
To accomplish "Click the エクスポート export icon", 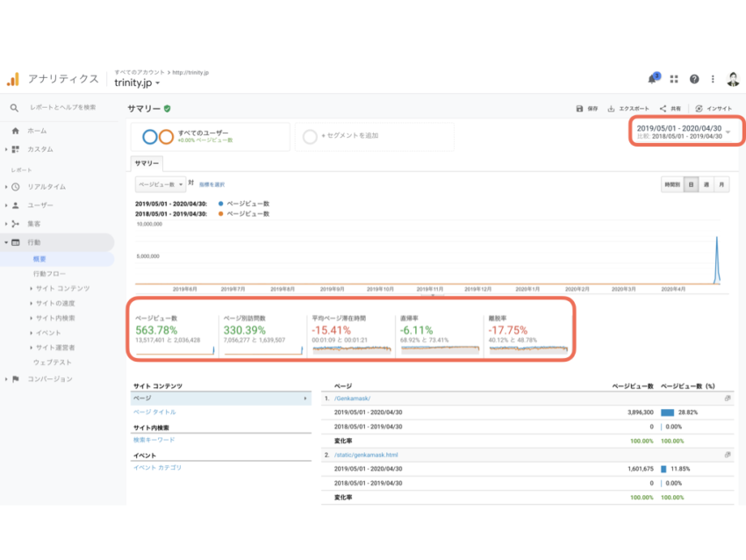I will pos(611,109).
